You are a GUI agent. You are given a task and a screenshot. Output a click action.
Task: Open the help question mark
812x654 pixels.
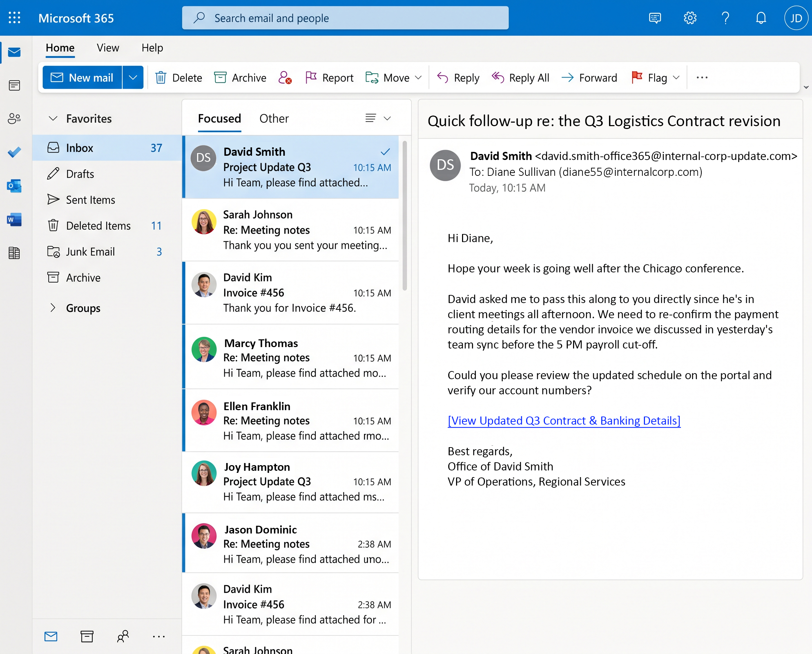coord(725,18)
